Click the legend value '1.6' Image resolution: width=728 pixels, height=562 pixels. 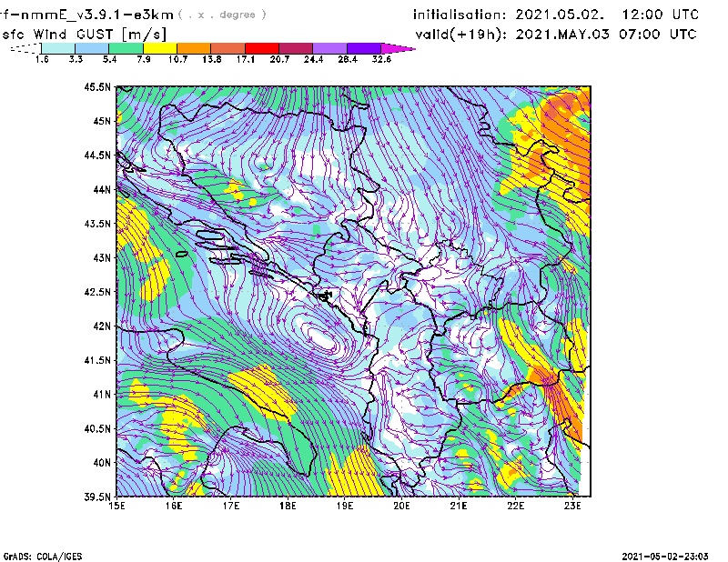click(42, 59)
